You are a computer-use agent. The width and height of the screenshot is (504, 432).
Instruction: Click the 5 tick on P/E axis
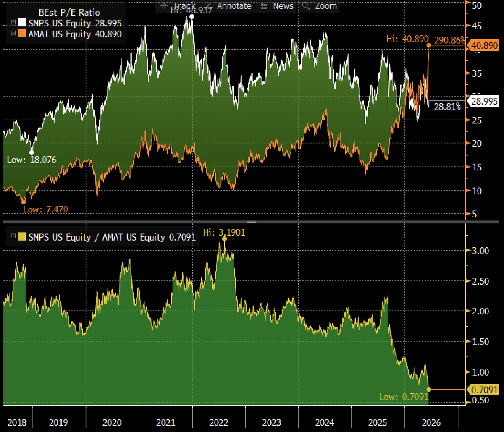[x=475, y=214]
